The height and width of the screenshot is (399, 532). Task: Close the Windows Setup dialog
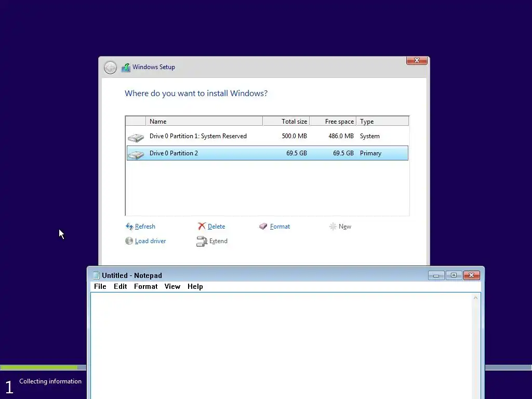coord(417,60)
